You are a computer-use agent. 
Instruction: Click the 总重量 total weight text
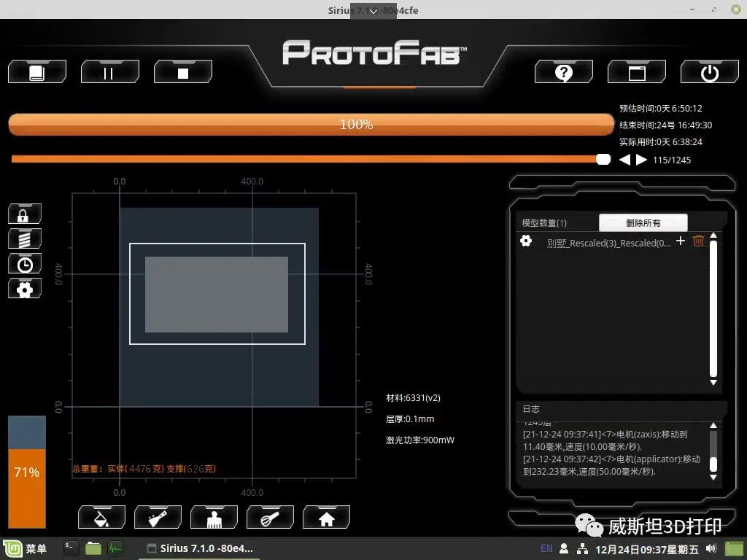pyautogui.click(x=144, y=469)
